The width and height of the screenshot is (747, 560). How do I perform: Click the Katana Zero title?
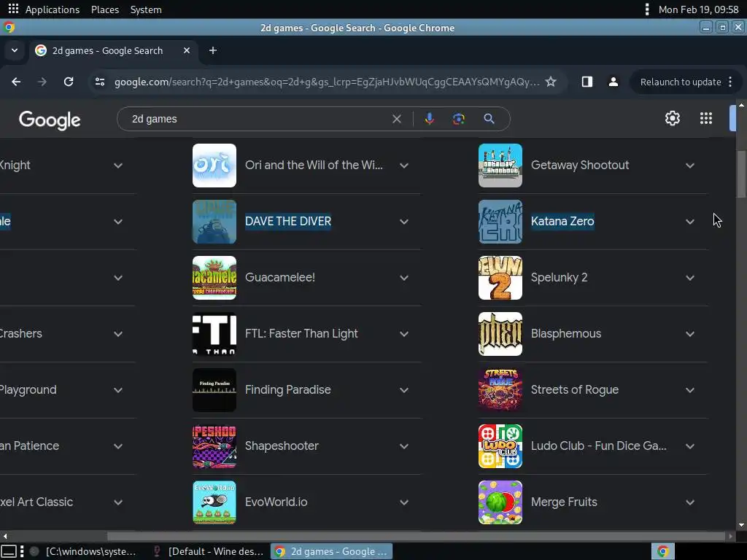pyautogui.click(x=562, y=222)
